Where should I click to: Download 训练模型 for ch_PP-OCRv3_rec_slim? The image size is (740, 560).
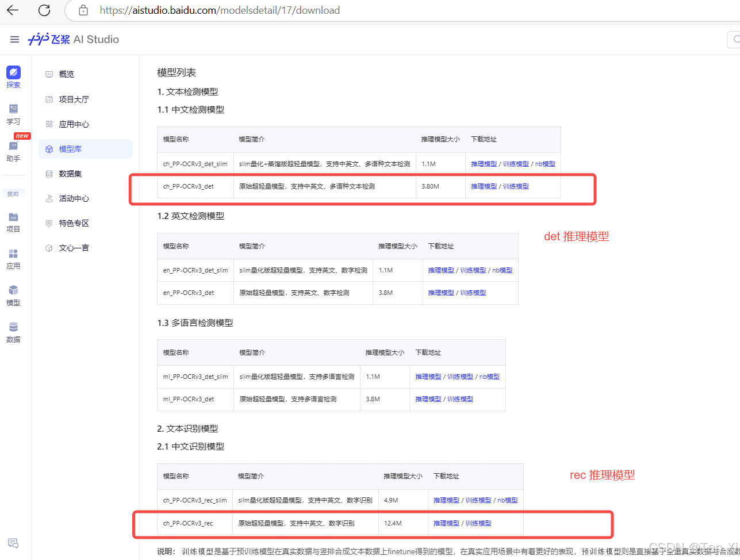click(478, 500)
